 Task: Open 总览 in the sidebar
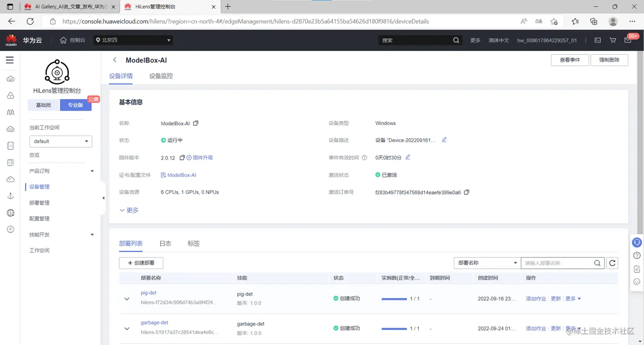34,155
